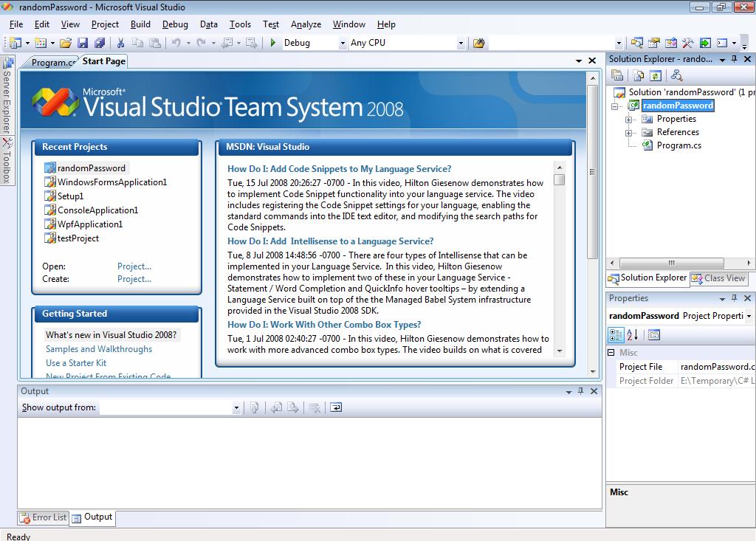Click the Navigate Backward icon
Image resolution: width=756 pixels, height=541 pixels.
click(x=227, y=43)
